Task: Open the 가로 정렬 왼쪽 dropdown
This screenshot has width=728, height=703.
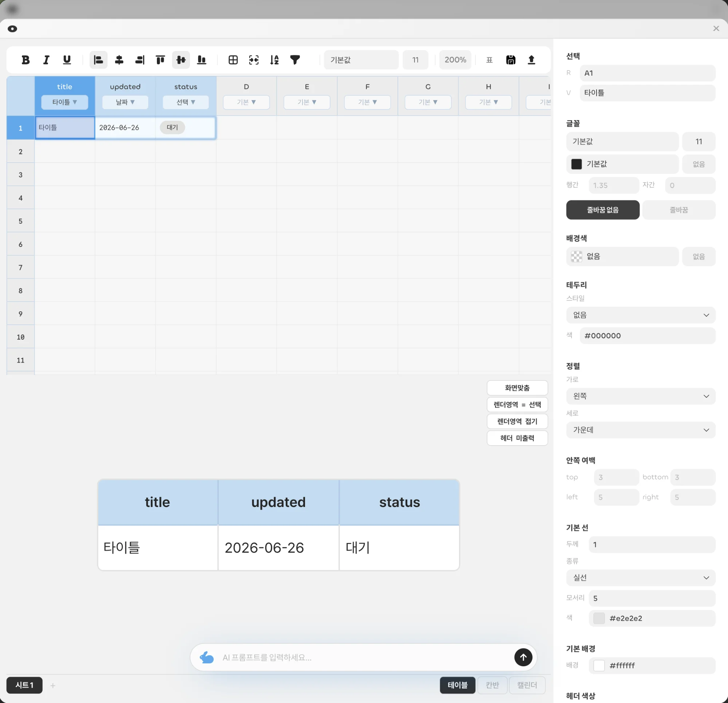Action: (641, 396)
